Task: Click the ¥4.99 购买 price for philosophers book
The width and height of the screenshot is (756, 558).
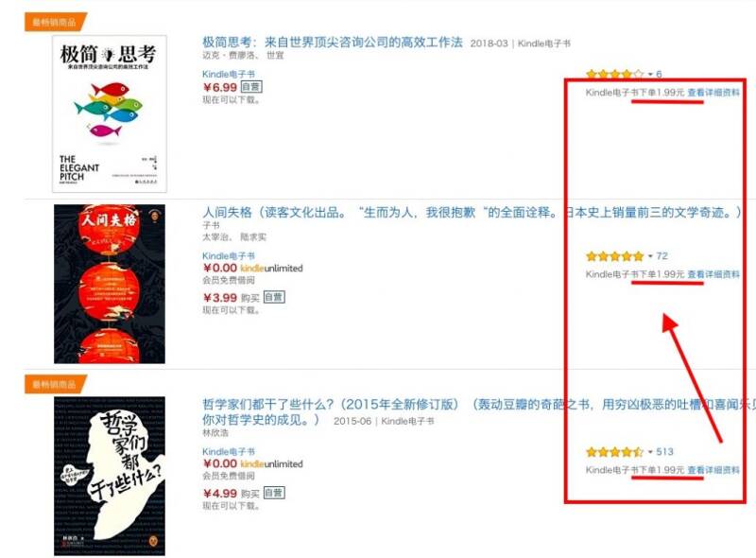Action: tap(231, 494)
